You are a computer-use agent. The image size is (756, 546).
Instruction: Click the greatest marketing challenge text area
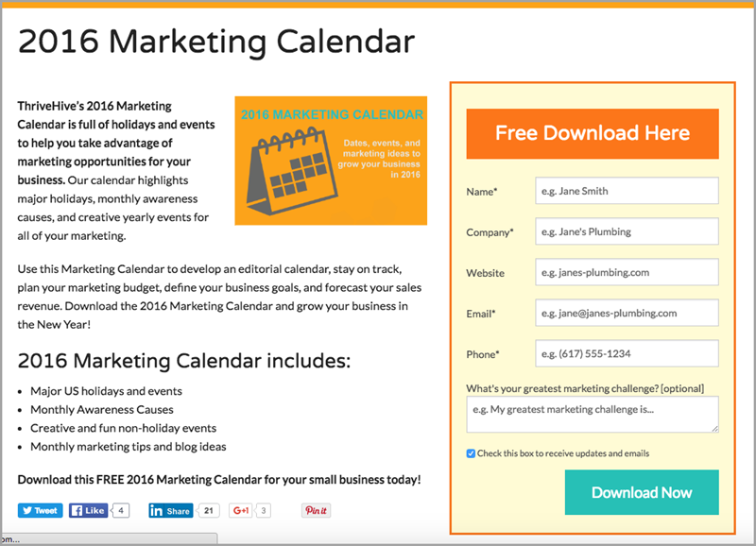point(593,415)
